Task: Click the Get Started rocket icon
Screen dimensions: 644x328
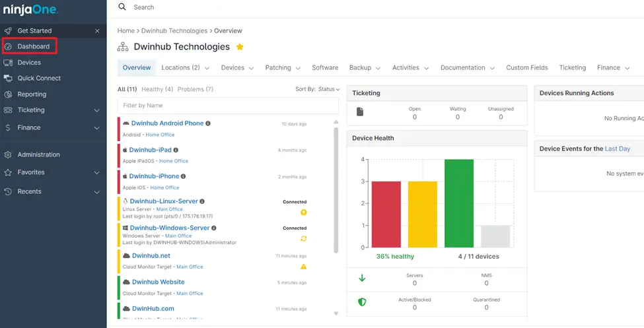Action: [x=8, y=31]
